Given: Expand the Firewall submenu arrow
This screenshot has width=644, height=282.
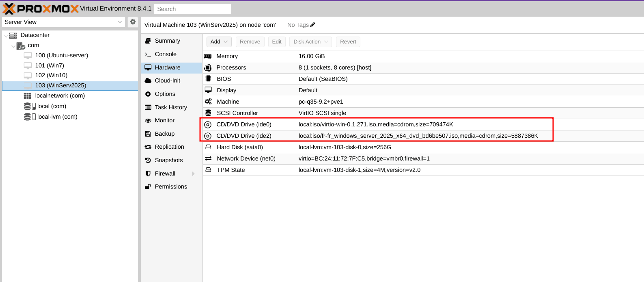Looking at the screenshot, I should tap(193, 174).
